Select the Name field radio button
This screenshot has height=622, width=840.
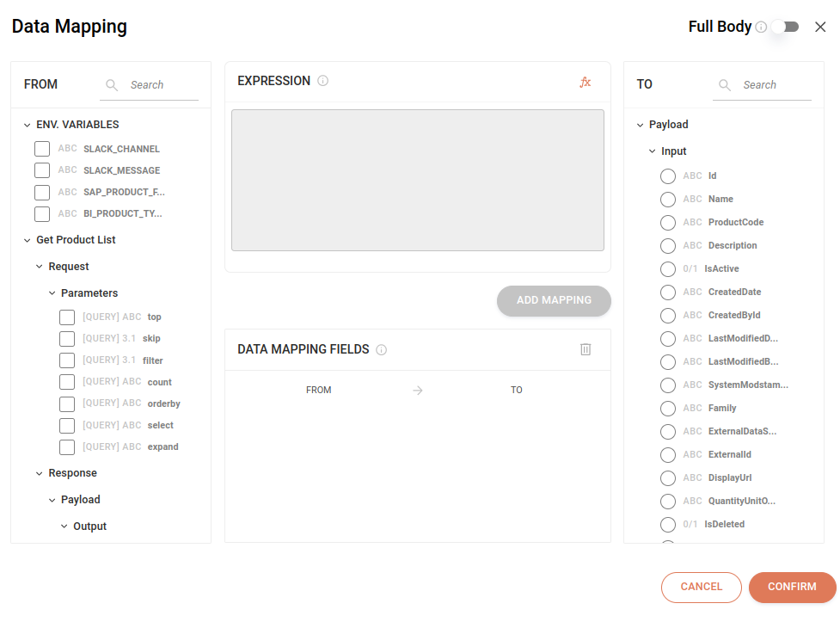667,199
